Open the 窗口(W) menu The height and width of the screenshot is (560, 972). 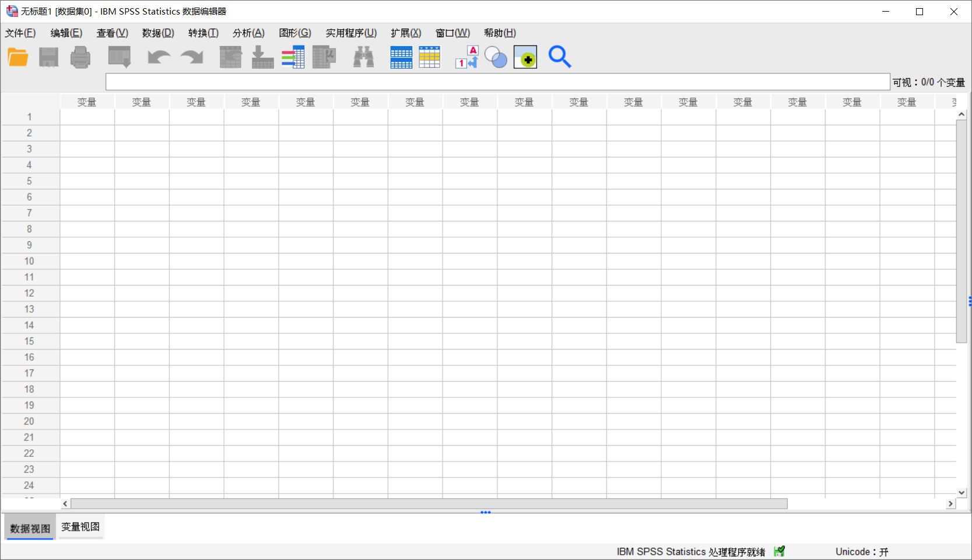pyautogui.click(x=452, y=33)
